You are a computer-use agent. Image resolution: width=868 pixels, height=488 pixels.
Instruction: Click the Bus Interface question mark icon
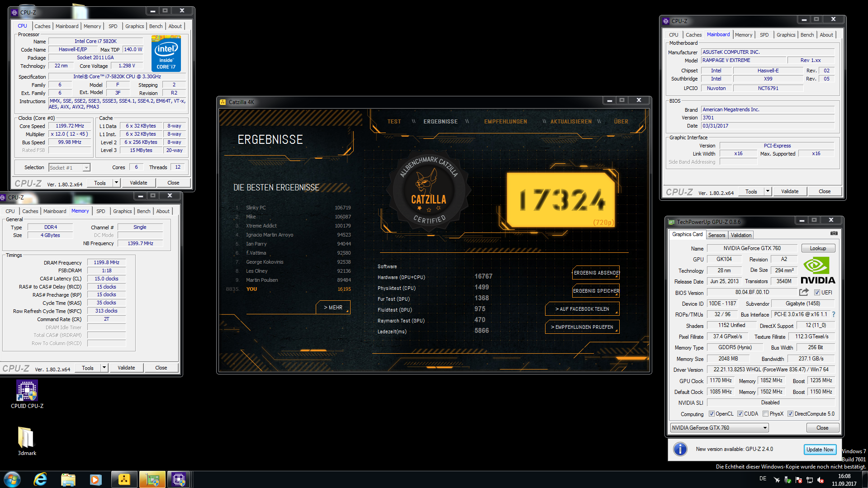coord(833,314)
